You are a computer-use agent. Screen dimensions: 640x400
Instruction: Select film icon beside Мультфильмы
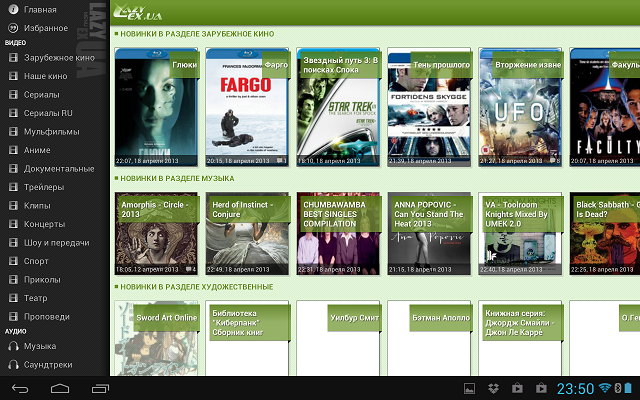point(13,131)
